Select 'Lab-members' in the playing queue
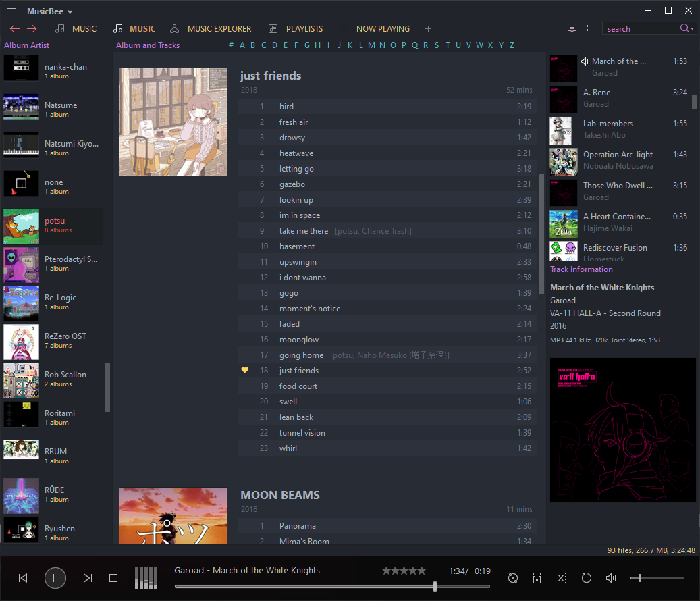 pos(620,130)
